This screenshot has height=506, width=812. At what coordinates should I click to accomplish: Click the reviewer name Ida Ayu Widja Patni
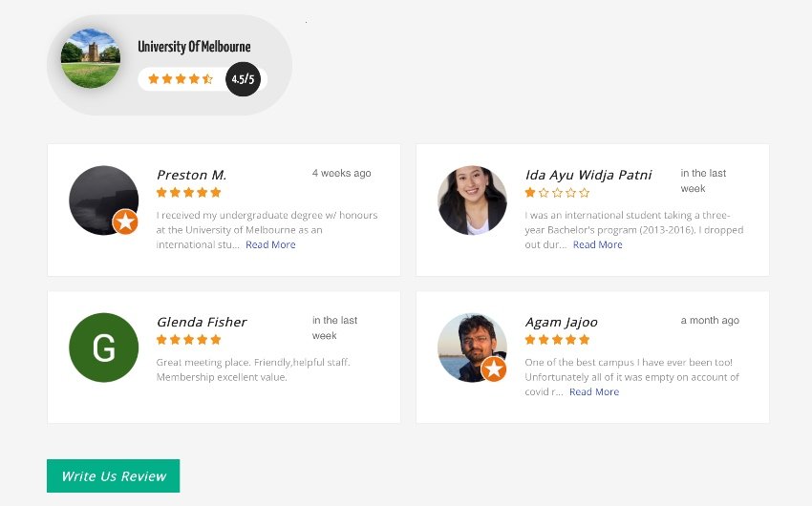588,175
